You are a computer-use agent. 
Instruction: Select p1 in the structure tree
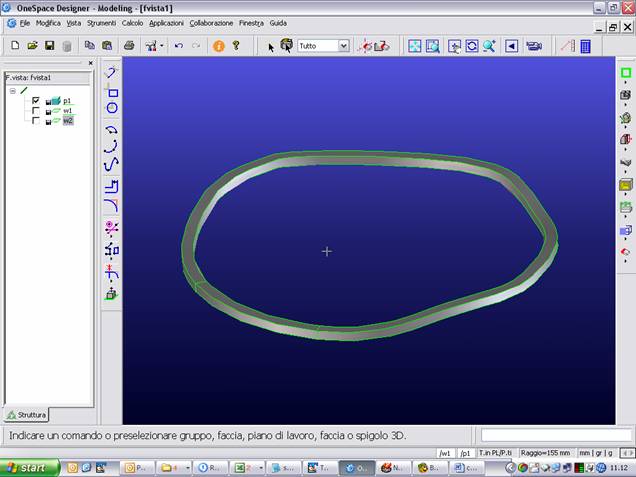pos(67,101)
